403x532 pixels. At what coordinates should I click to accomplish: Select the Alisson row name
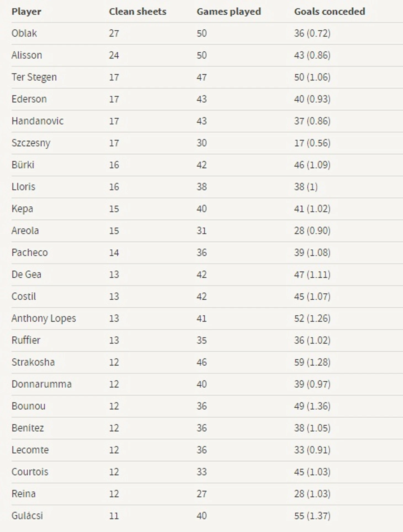(27, 55)
